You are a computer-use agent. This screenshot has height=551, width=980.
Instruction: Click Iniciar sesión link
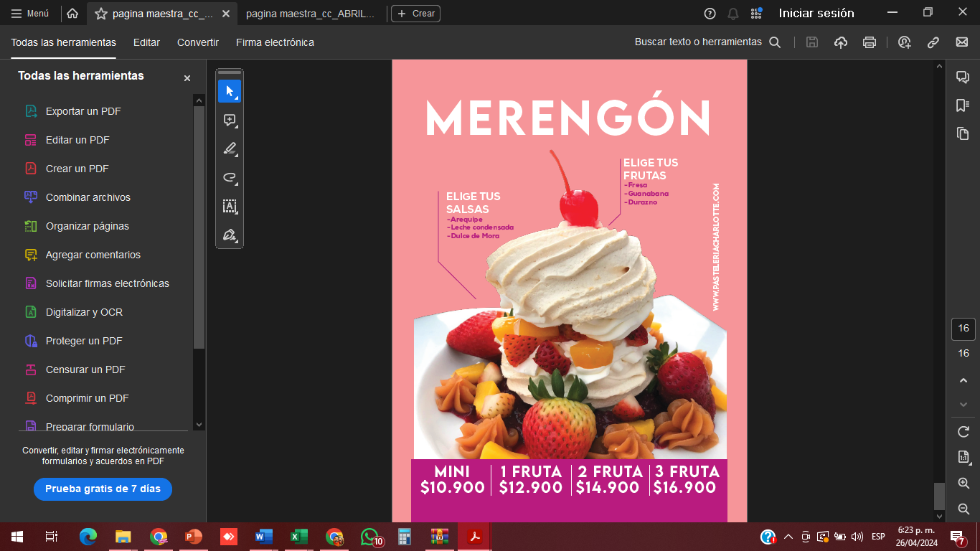816,13
